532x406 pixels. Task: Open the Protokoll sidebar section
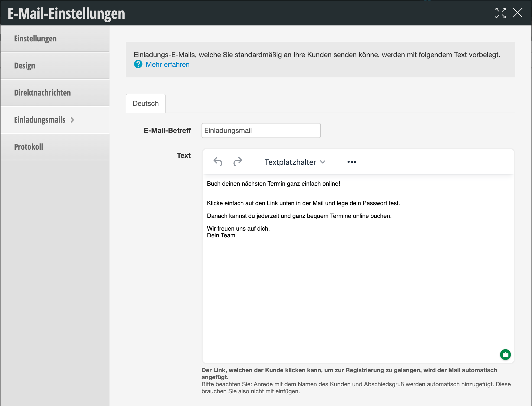[x=29, y=147]
